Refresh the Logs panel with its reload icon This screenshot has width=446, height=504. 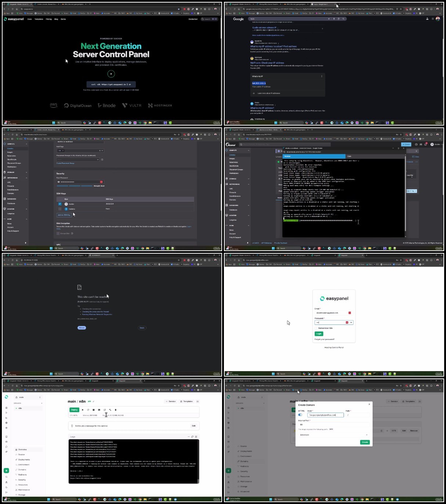(192, 437)
